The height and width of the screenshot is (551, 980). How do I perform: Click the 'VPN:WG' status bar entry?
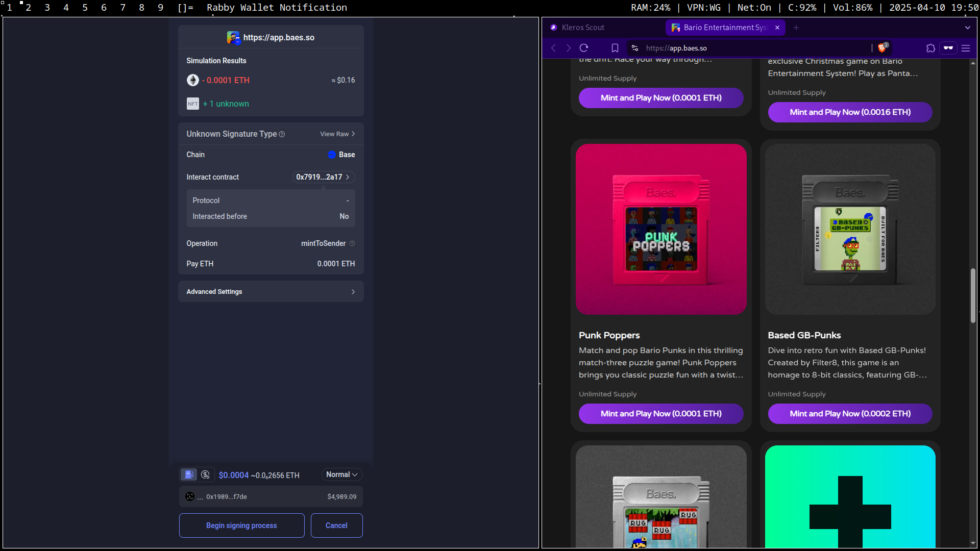704,8
